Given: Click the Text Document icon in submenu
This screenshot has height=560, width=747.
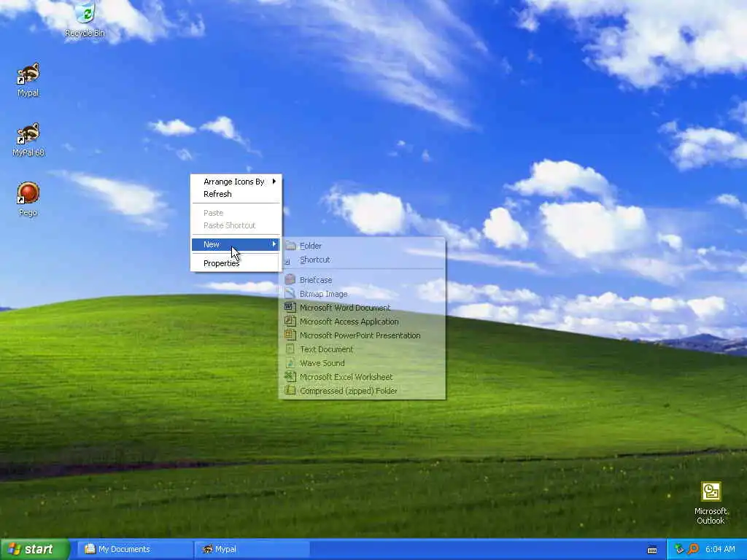Looking at the screenshot, I should (x=290, y=349).
